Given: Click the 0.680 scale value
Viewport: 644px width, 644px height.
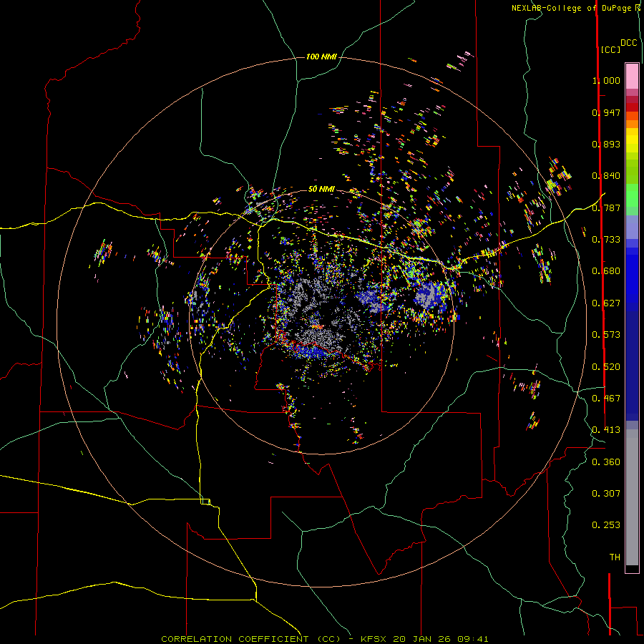Looking at the screenshot, I should [x=606, y=271].
